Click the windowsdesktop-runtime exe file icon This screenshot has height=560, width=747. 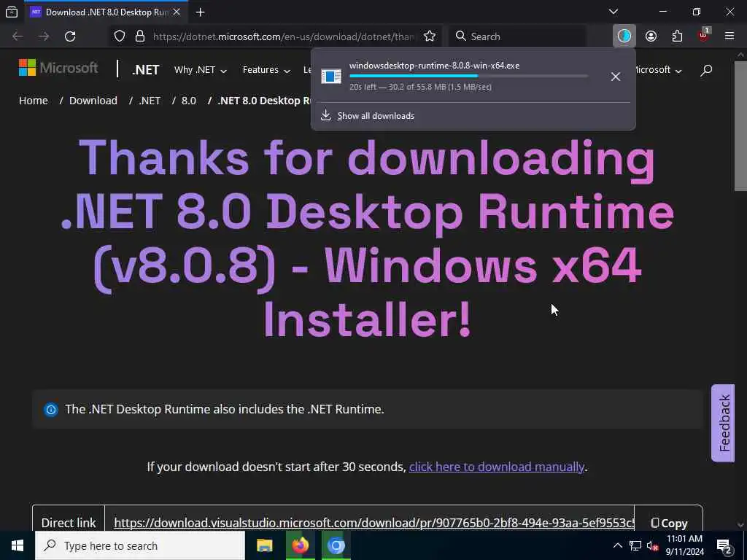pos(331,76)
